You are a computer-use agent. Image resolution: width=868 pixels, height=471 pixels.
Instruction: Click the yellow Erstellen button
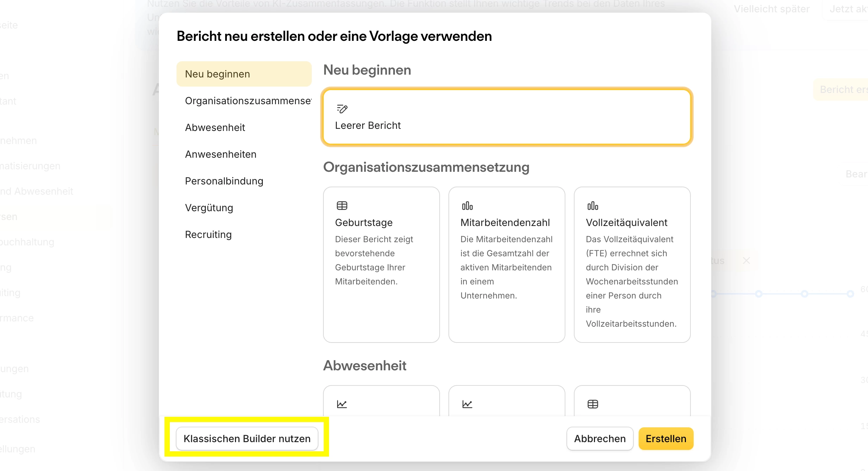point(665,439)
